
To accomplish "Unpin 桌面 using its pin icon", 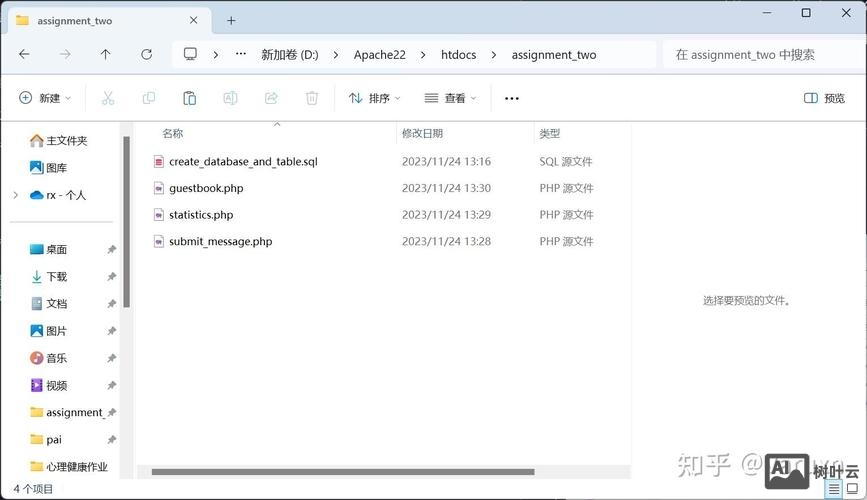I will point(112,249).
